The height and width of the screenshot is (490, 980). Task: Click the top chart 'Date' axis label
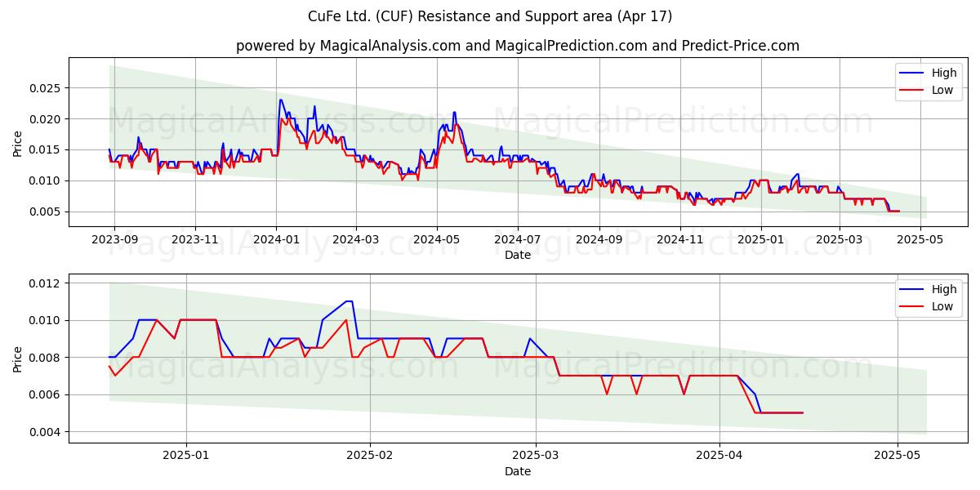coord(518,255)
